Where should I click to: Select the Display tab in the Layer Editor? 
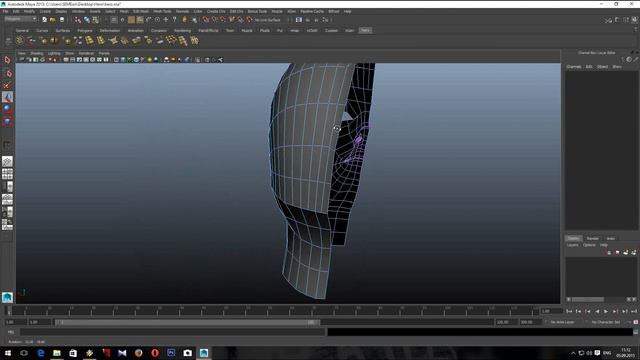(573, 238)
